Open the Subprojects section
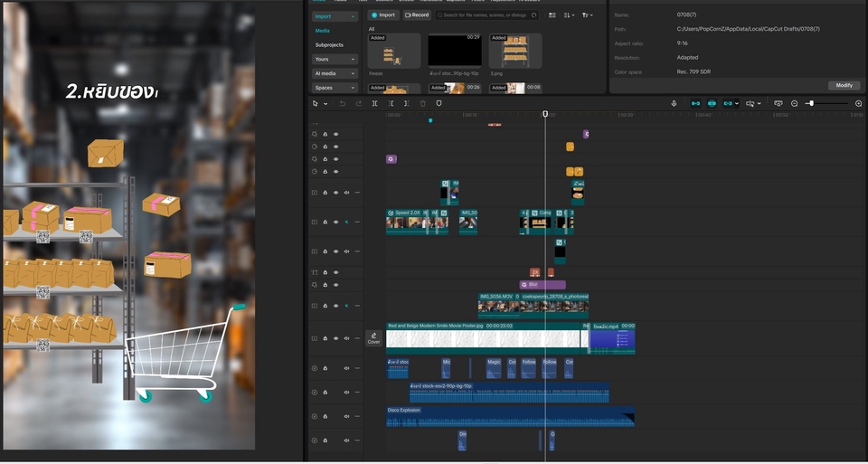868x464 pixels. tap(329, 44)
